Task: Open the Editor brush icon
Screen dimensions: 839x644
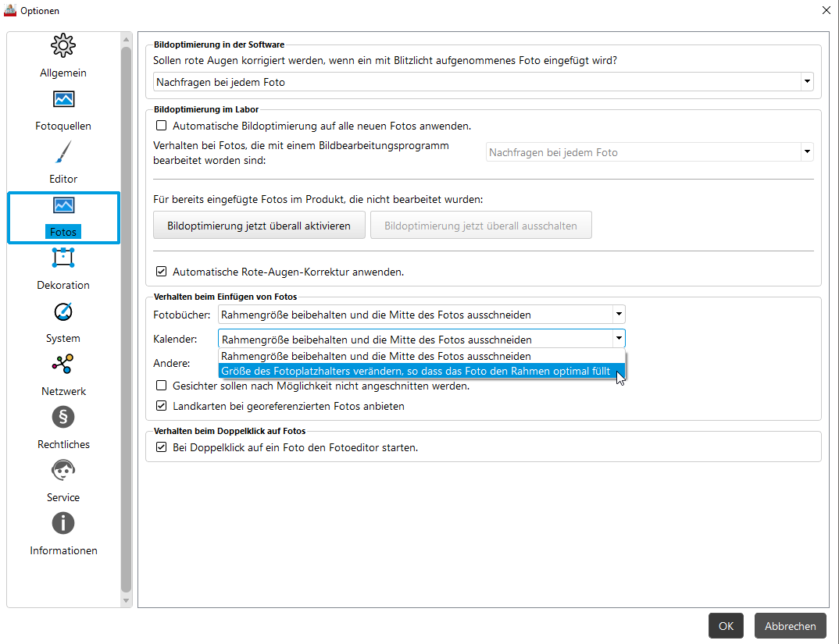Action: pos(63,152)
